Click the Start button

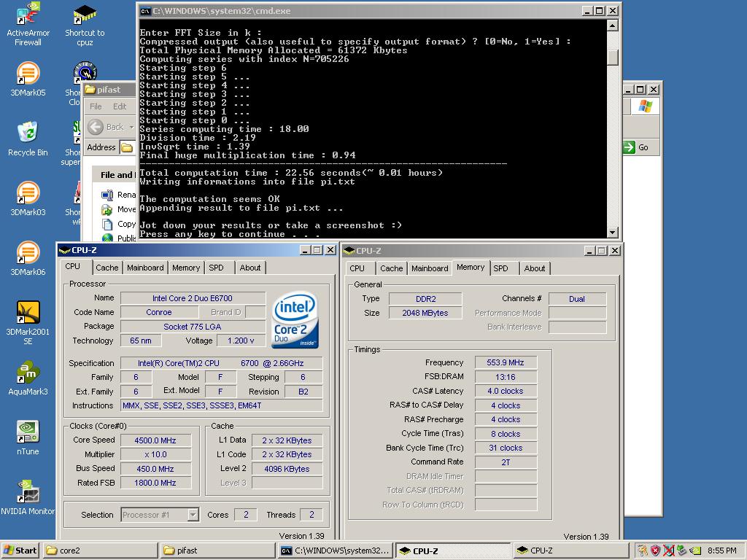pyautogui.click(x=20, y=551)
